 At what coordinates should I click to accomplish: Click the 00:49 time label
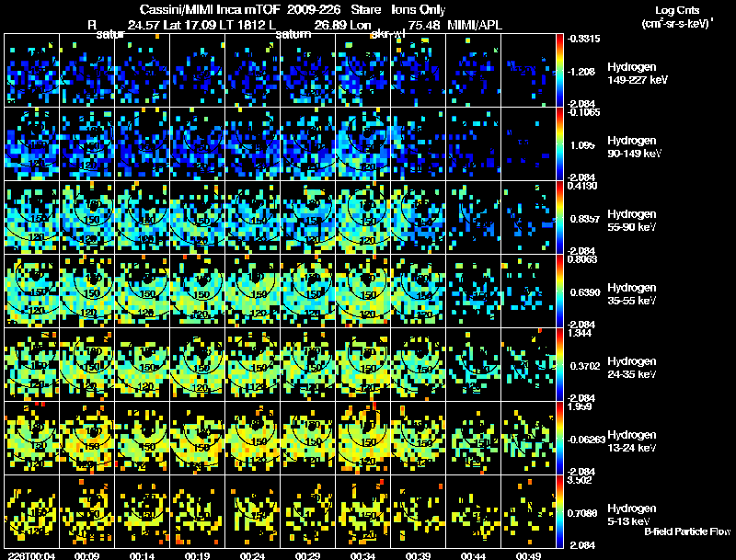528,555
